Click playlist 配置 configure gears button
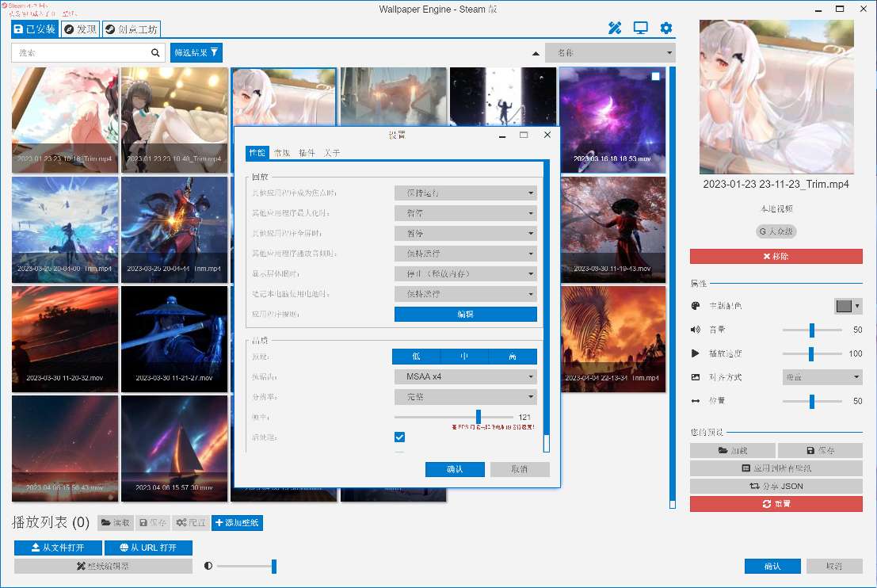The width and height of the screenshot is (877, 588). tap(191, 522)
